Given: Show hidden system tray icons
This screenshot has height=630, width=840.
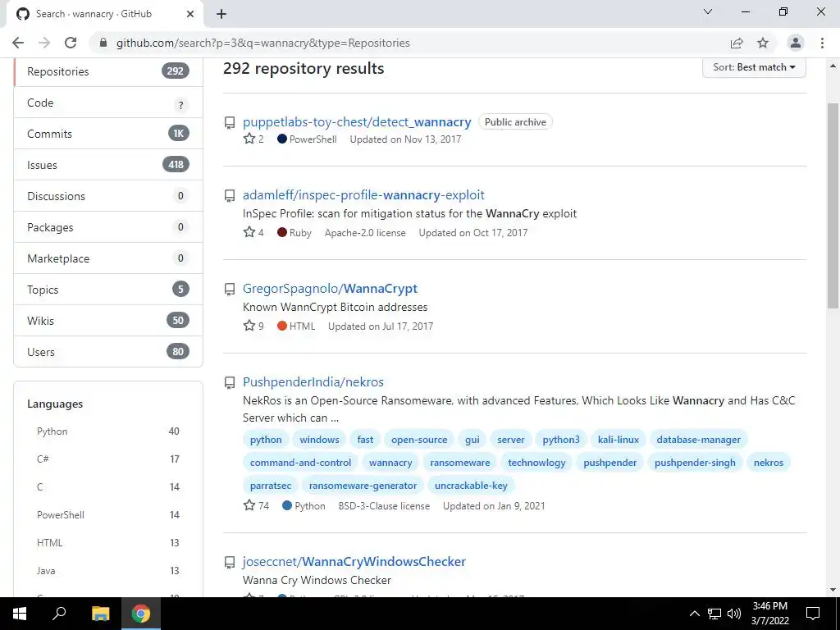Looking at the screenshot, I should click(x=694, y=614).
